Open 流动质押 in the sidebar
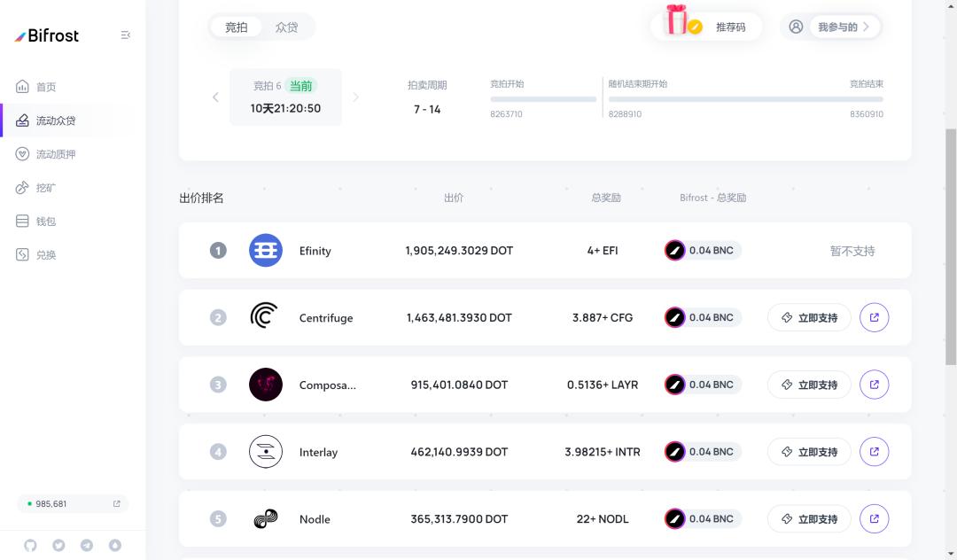The image size is (957, 560). click(x=56, y=154)
